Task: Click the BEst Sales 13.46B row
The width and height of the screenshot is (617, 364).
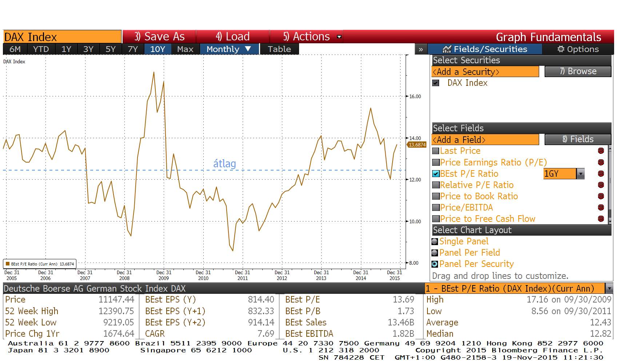Action: [x=350, y=323]
